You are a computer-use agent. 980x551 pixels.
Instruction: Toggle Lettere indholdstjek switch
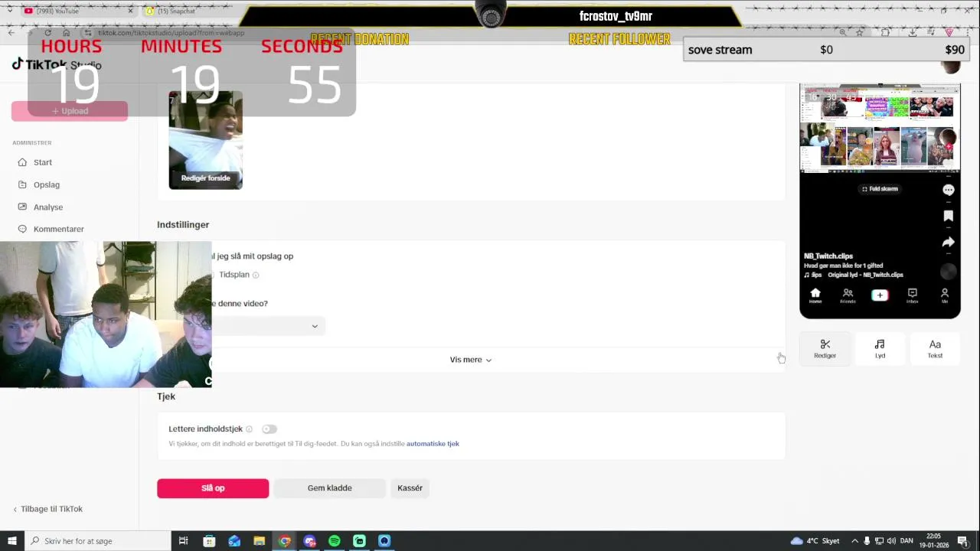pos(269,429)
